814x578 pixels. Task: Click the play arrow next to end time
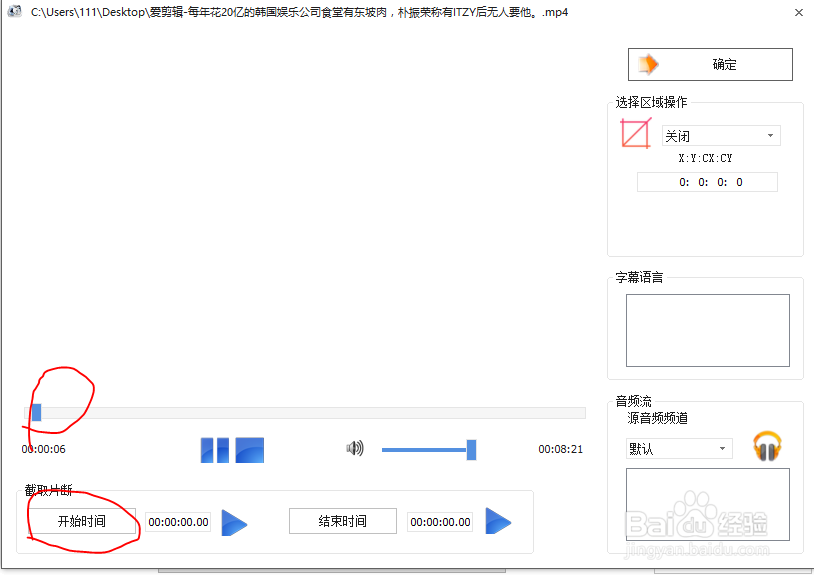click(498, 522)
